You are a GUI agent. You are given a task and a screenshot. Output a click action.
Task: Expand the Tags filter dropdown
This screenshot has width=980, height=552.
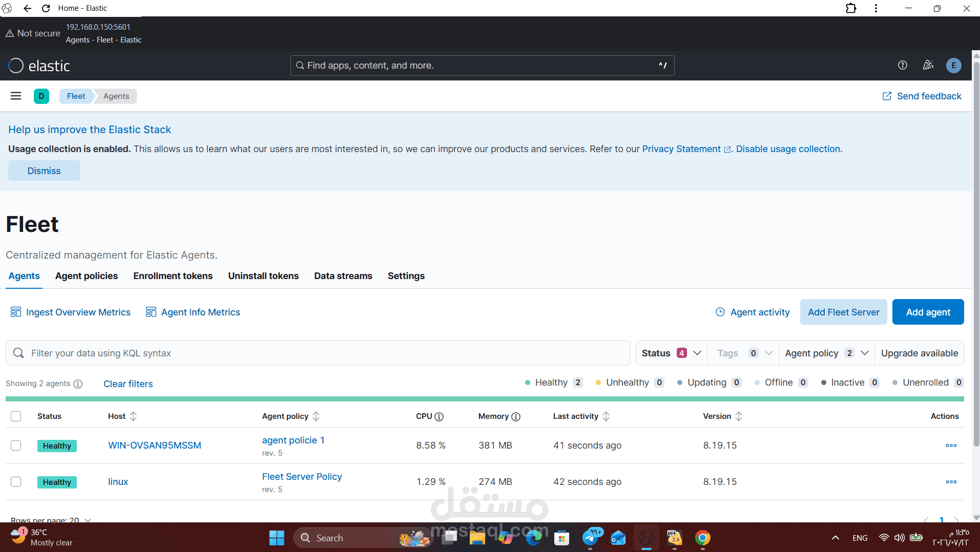pyautogui.click(x=743, y=353)
